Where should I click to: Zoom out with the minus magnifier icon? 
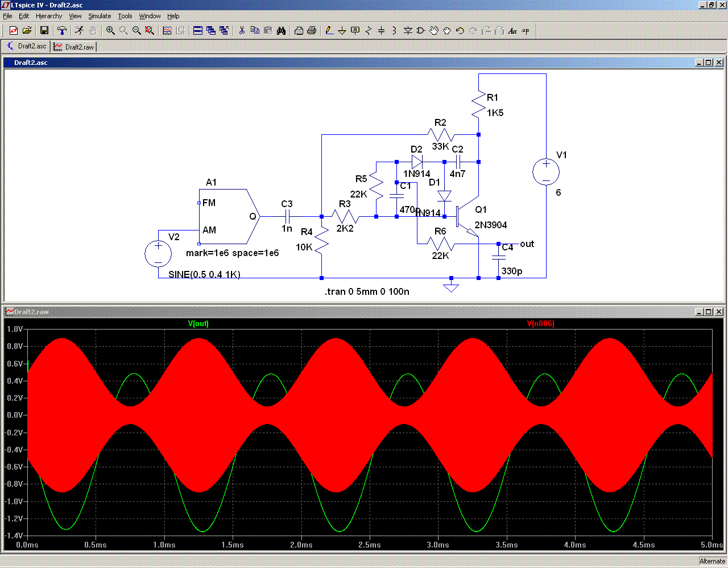(136, 31)
